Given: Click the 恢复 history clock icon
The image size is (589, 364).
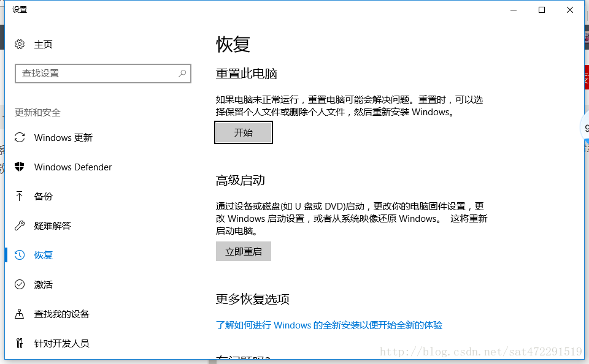Looking at the screenshot, I should [x=20, y=255].
